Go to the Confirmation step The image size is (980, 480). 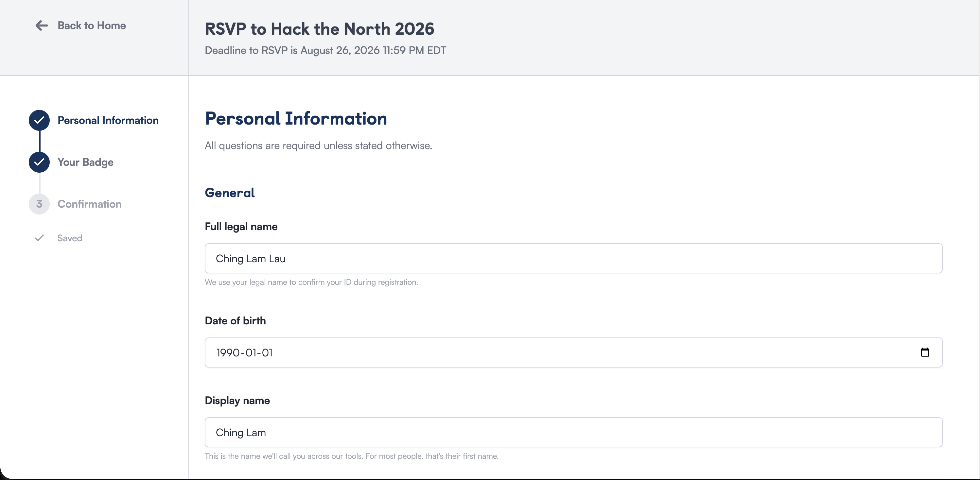coord(89,204)
